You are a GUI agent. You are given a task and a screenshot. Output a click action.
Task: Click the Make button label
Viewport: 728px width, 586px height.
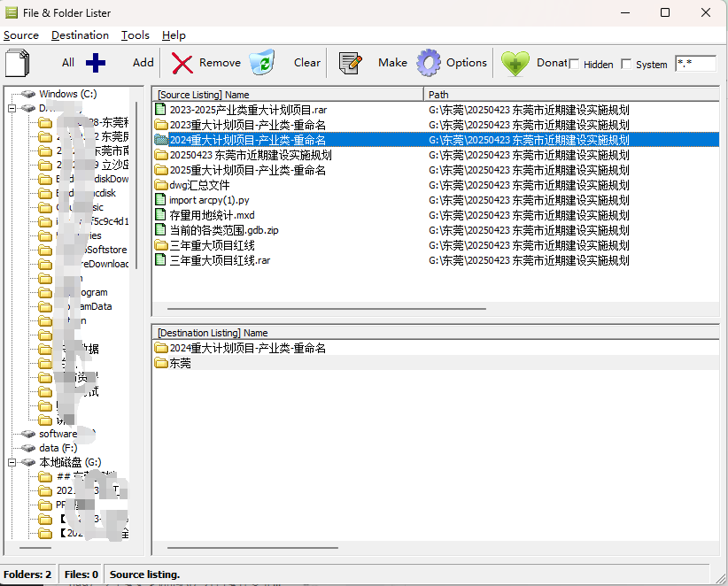tap(392, 63)
